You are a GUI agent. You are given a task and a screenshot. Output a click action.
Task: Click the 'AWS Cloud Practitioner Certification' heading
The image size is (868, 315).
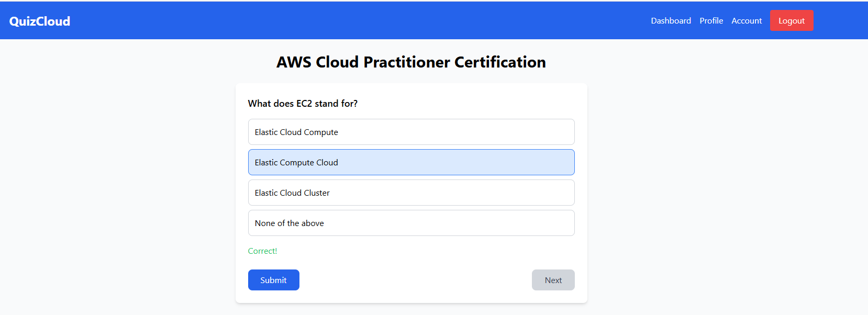411,62
